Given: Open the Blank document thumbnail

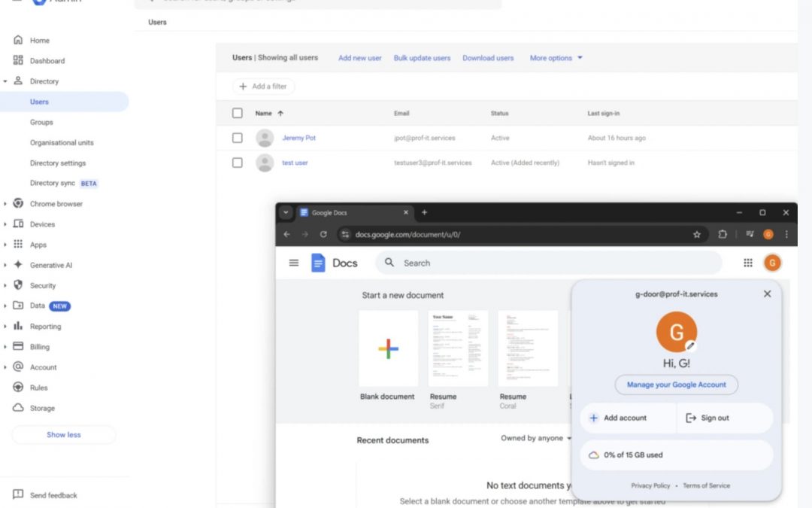Looking at the screenshot, I should pyautogui.click(x=388, y=348).
